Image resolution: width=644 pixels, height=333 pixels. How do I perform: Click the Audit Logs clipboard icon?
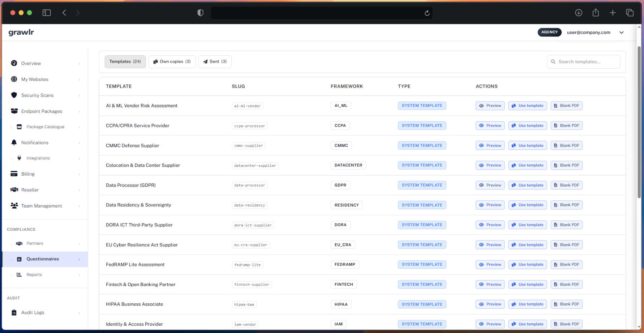(14, 312)
